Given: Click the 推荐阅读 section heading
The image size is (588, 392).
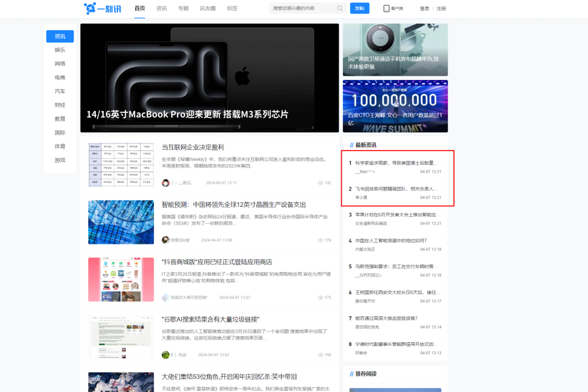Looking at the screenshot, I should click(x=366, y=374).
